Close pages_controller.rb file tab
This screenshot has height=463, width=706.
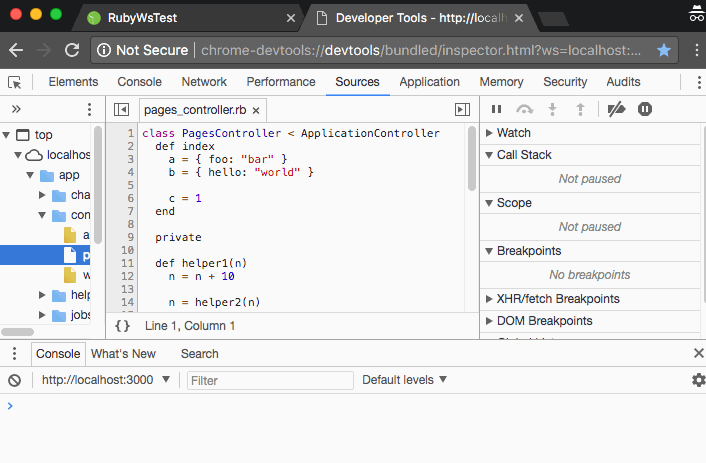coord(256,110)
